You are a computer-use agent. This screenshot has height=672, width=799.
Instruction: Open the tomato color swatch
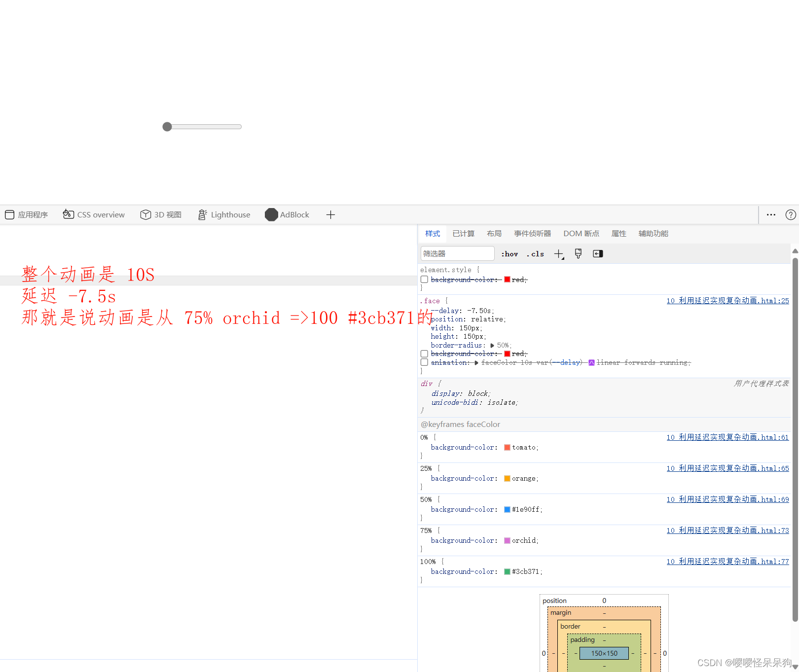coord(507,448)
